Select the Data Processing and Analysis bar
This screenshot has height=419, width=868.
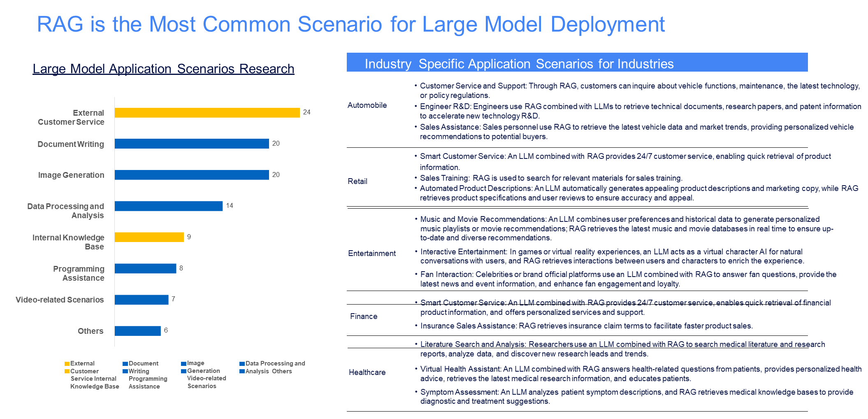(169, 206)
